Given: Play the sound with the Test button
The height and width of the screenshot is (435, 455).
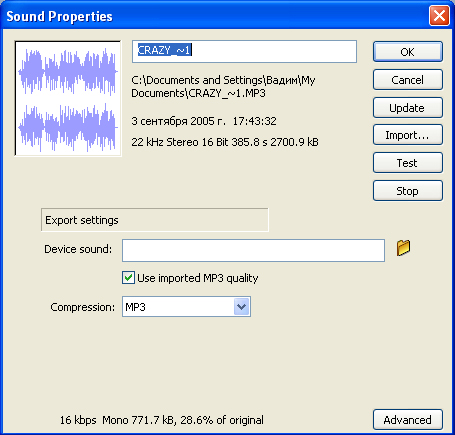Looking at the screenshot, I should point(408,163).
